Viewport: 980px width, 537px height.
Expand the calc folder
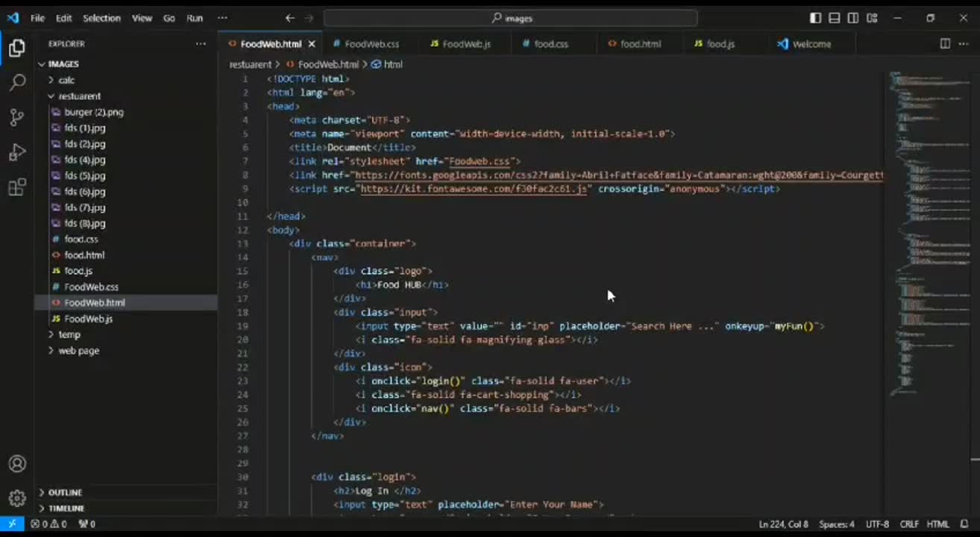pos(66,80)
